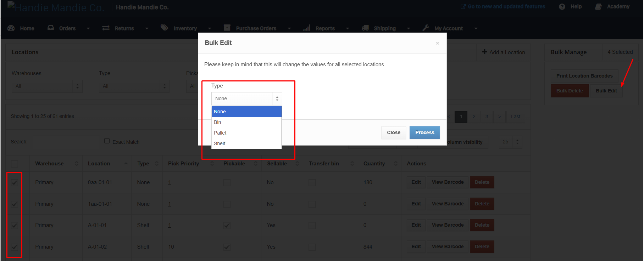Open the Academy link in header
The image size is (644, 261).
(x=618, y=7)
